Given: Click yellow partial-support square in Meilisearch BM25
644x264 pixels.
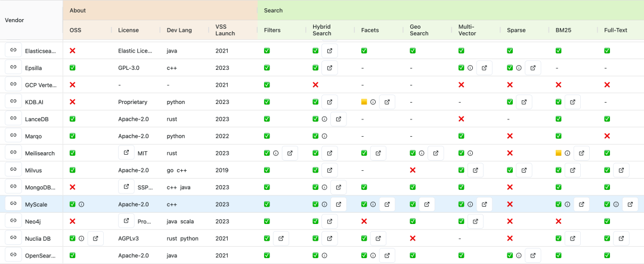Looking at the screenshot, I should pyautogui.click(x=558, y=154).
